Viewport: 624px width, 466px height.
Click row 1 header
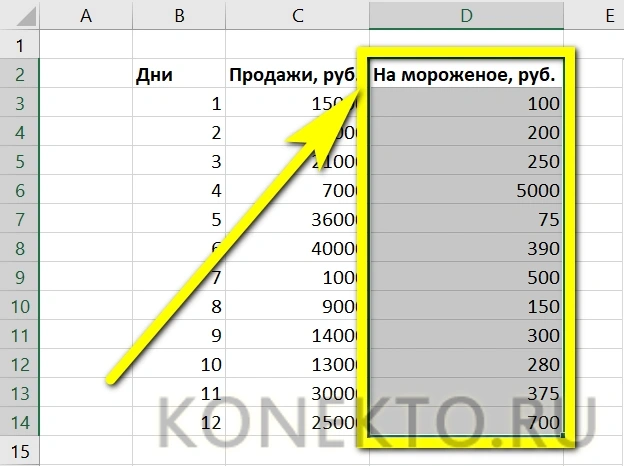[20, 45]
